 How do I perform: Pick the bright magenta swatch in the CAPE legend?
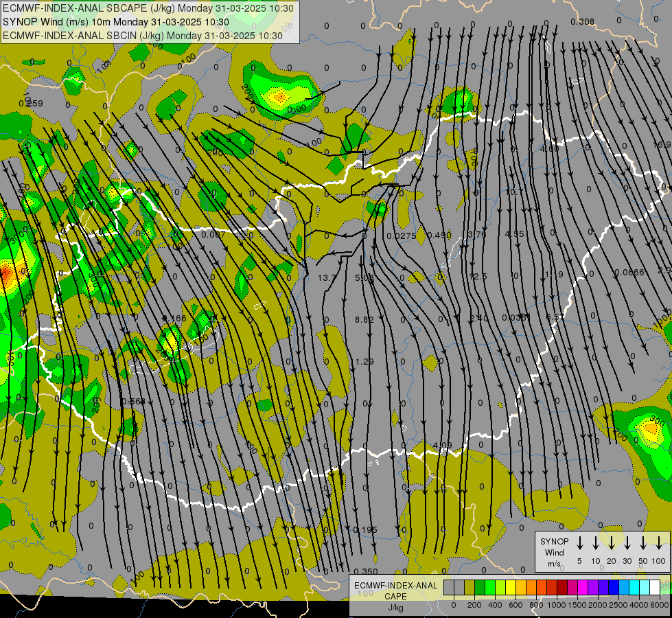click(583, 587)
